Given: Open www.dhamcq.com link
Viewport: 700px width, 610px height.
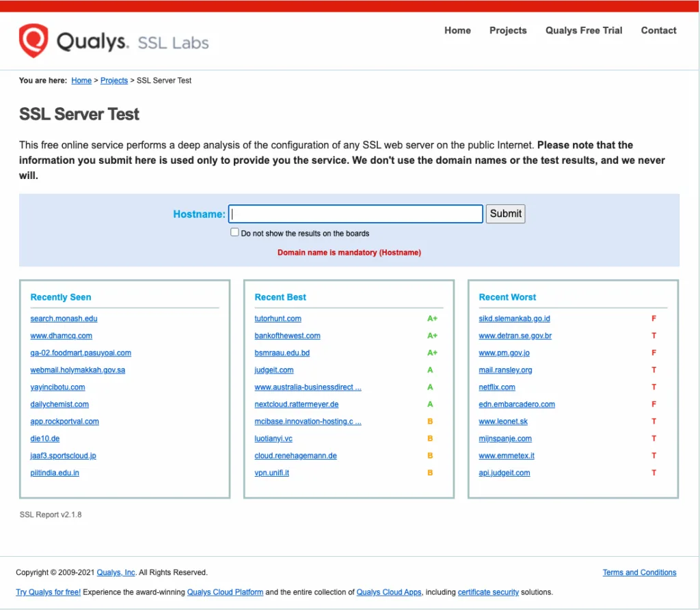Looking at the screenshot, I should click(x=61, y=335).
